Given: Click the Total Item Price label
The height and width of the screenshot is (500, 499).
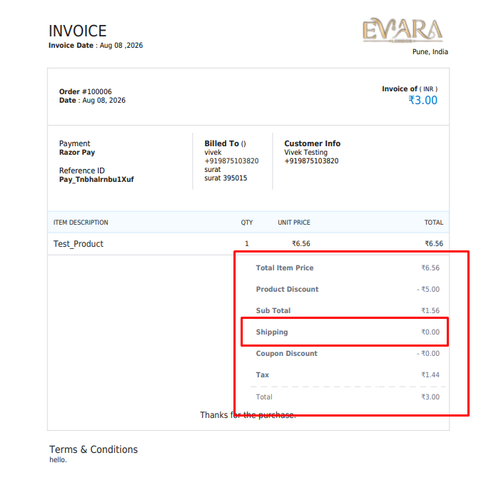Looking at the screenshot, I should pos(285,268).
